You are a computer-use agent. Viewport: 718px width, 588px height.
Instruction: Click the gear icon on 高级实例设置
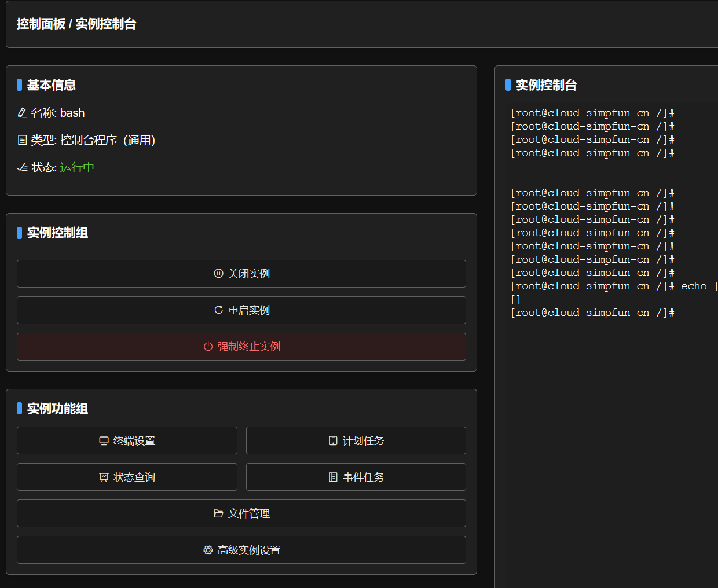tap(208, 550)
